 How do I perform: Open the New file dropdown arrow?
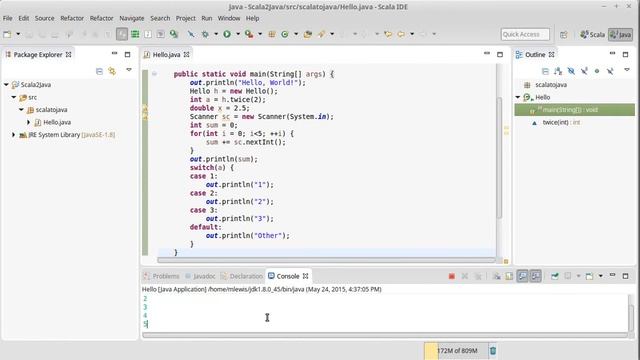18,34
